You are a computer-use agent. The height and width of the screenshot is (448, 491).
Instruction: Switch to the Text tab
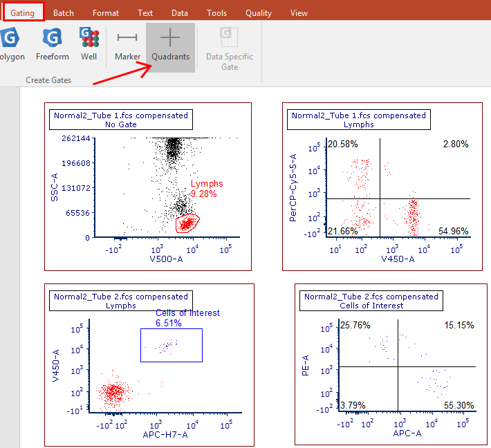coord(145,12)
